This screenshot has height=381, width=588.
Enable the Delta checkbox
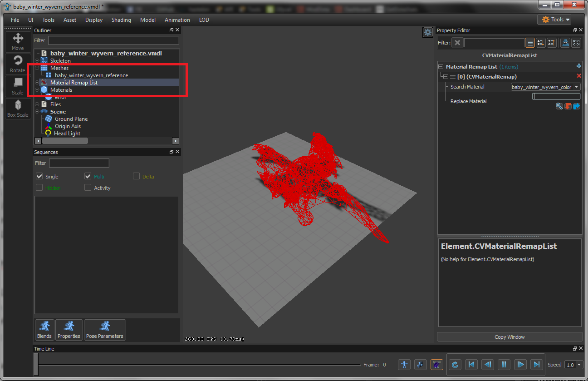[x=136, y=176]
